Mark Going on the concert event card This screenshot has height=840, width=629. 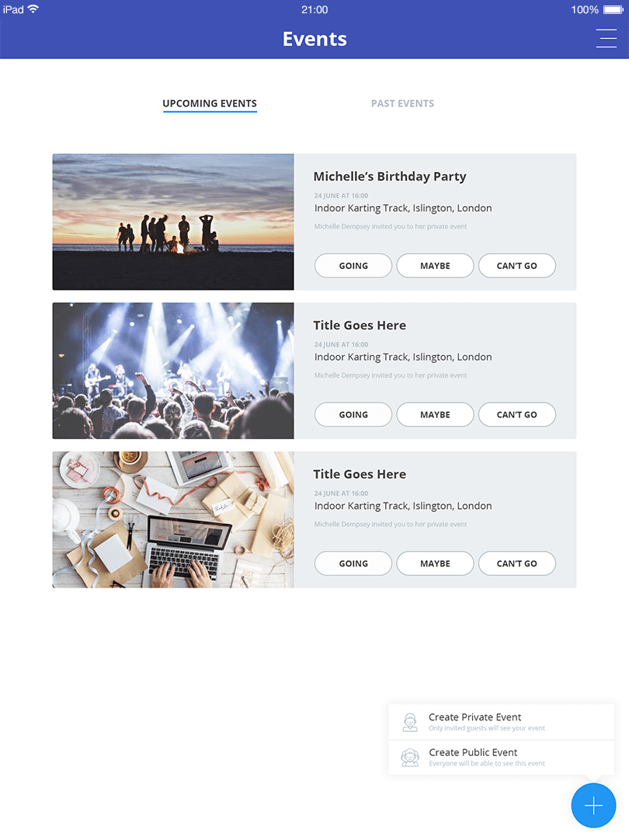(x=353, y=415)
